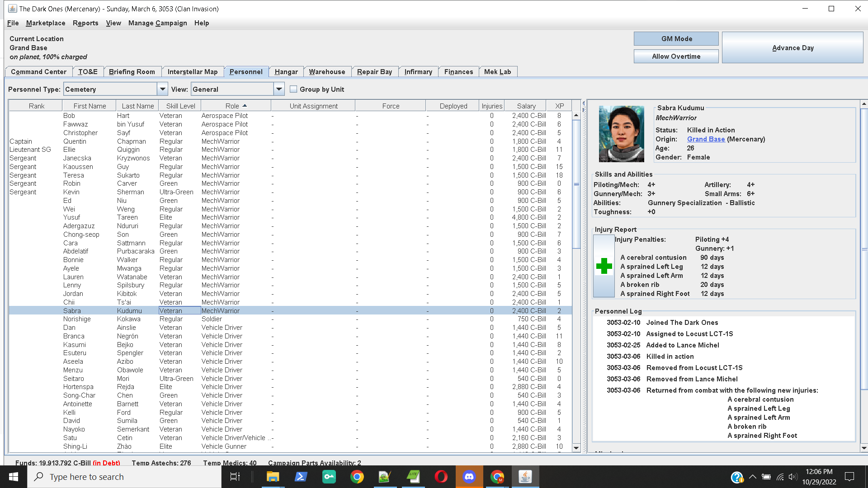
Task: Click the scrollbar down arrow on the personnel list
Action: point(576,448)
